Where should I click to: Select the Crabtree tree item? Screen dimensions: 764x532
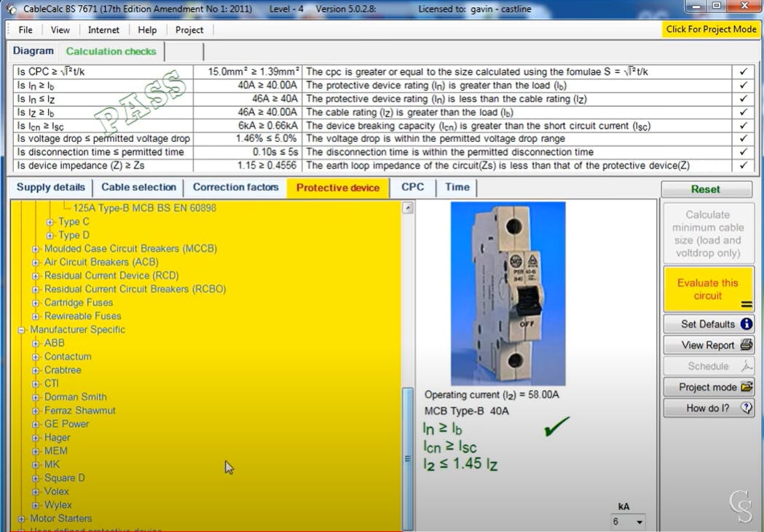(63, 370)
